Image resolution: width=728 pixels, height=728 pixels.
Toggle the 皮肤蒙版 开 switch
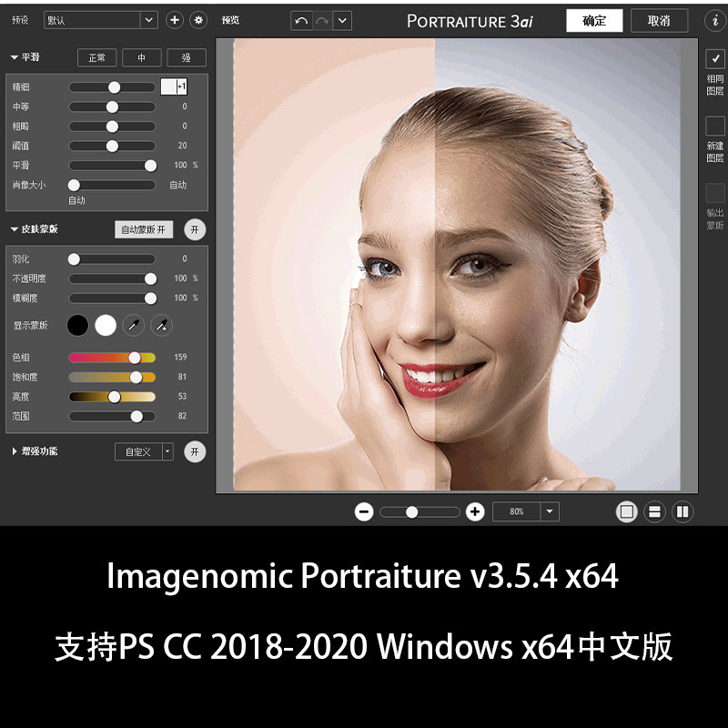[x=195, y=229]
